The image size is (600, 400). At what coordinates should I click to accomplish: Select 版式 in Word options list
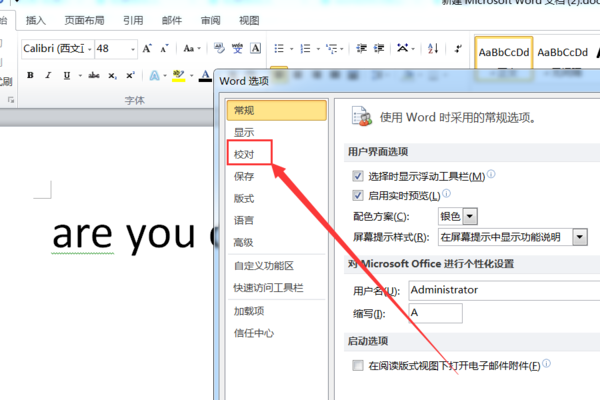[277, 198]
